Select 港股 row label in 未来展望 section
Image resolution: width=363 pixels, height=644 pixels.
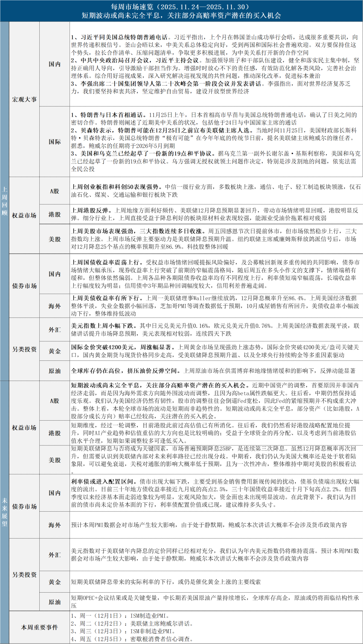pyautogui.click(x=54, y=433)
